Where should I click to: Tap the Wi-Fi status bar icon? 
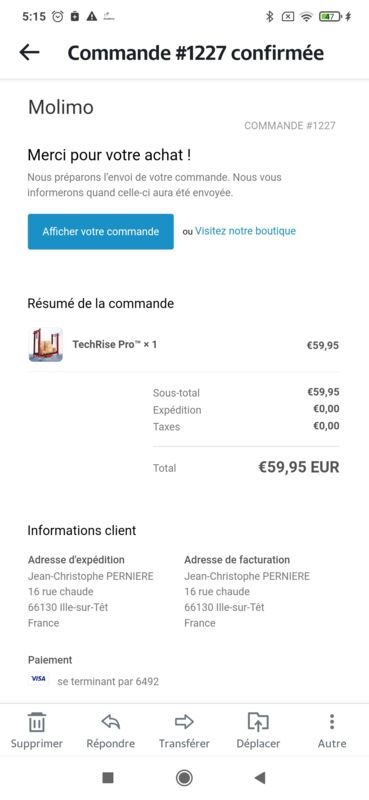pyautogui.click(x=306, y=16)
